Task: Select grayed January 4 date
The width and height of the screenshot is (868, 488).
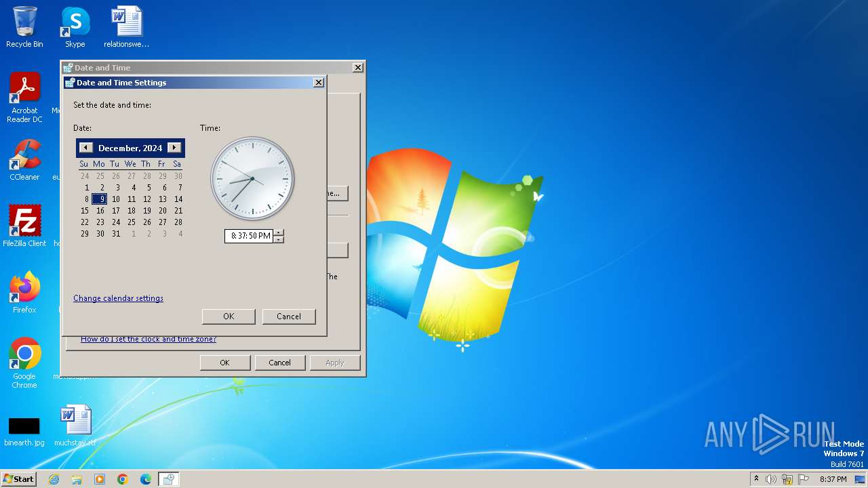Action: click(x=180, y=234)
